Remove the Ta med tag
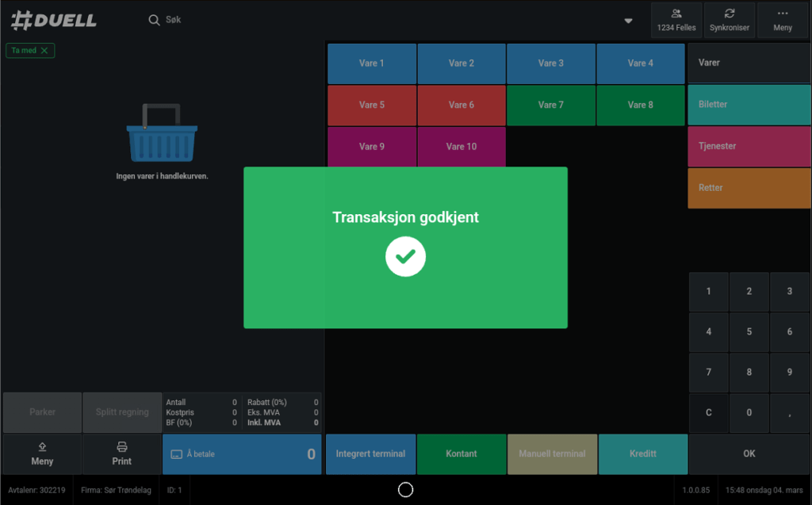Viewport: 812px width, 505px height. coord(44,51)
